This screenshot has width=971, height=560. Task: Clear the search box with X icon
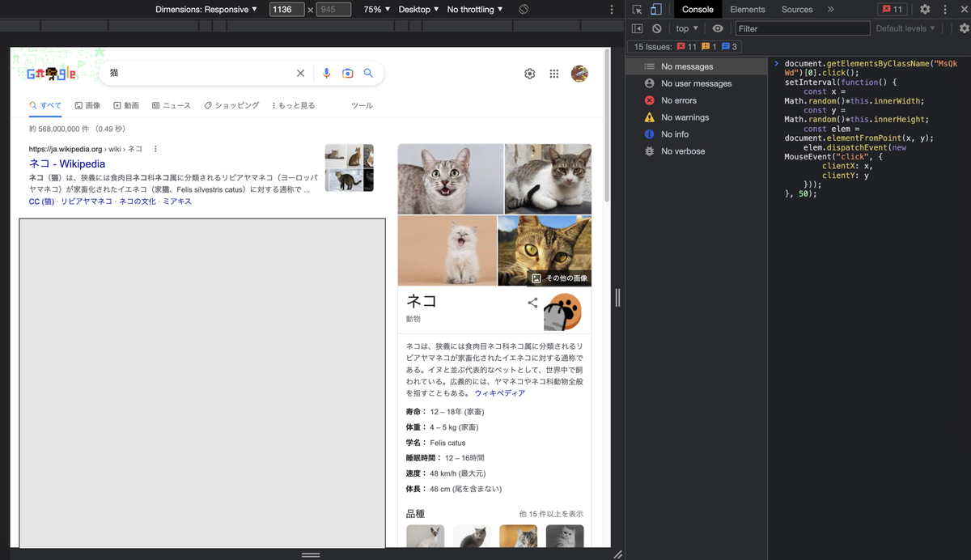pyautogui.click(x=300, y=73)
